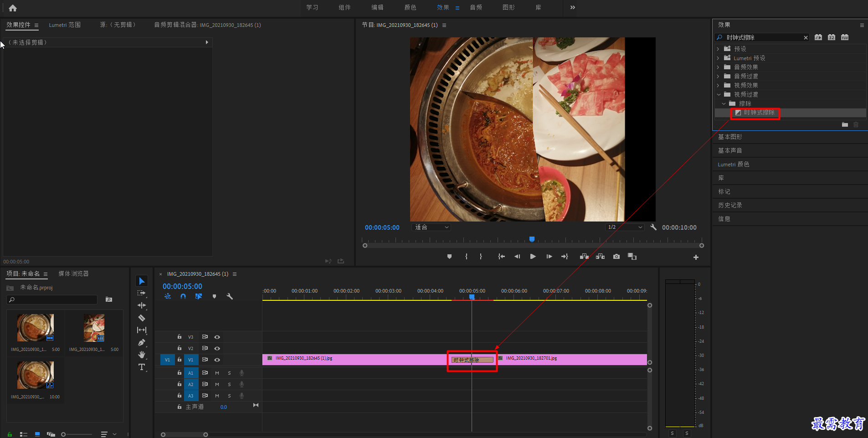
Task: Step forward one frame
Action: coord(549,257)
